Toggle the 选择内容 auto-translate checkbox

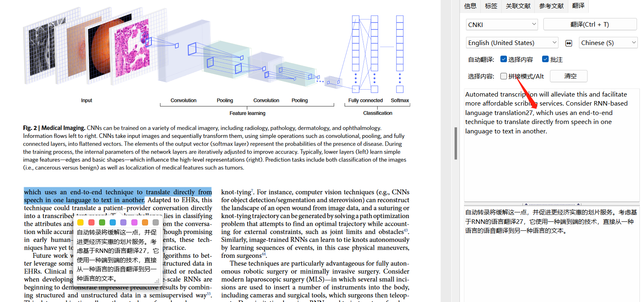504,59
